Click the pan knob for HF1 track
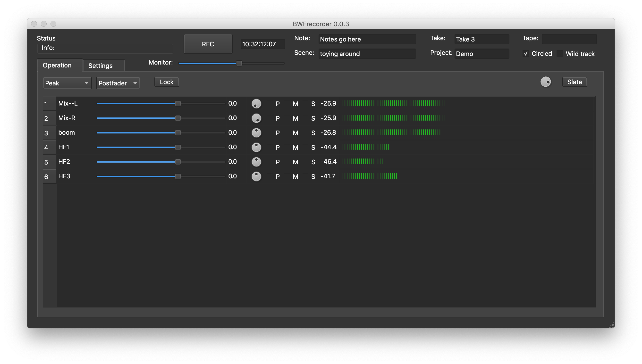642x364 pixels. [256, 147]
